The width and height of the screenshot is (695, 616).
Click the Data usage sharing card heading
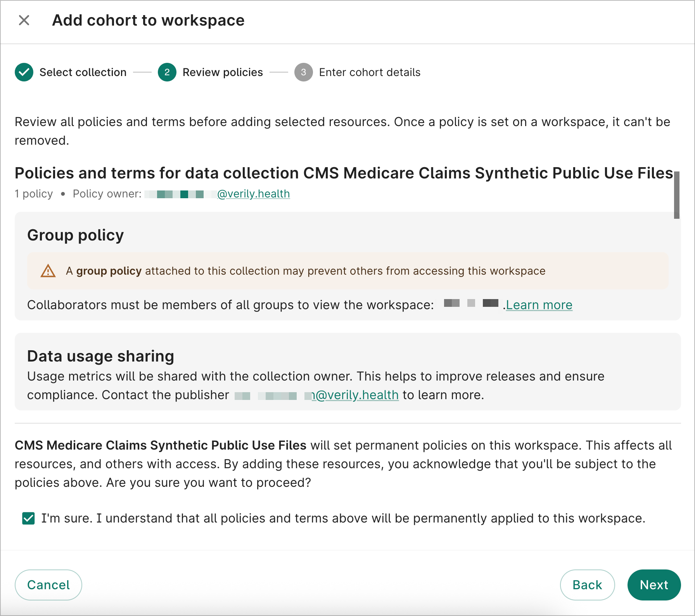click(100, 356)
